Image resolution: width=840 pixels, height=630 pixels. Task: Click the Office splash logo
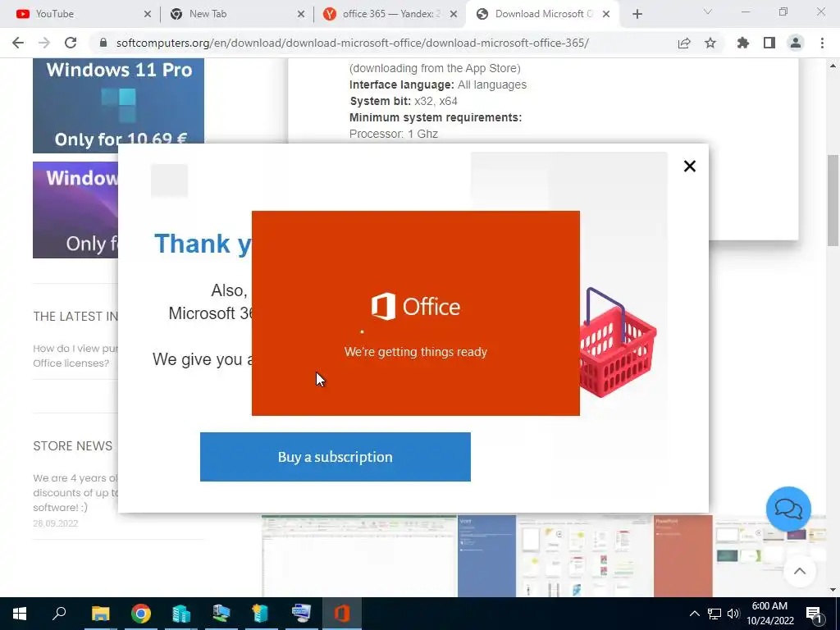click(416, 307)
